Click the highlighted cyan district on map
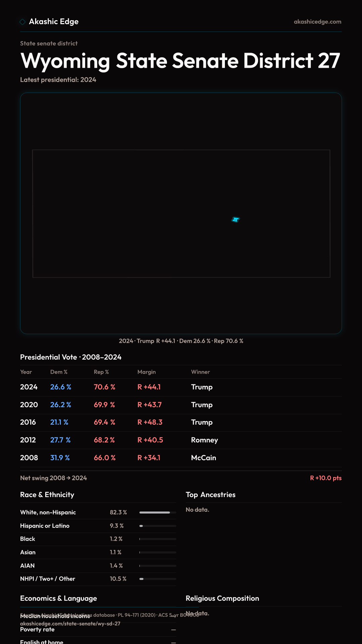Image resolution: width=362 pixels, height=644 pixels. [x=236, y=220]
